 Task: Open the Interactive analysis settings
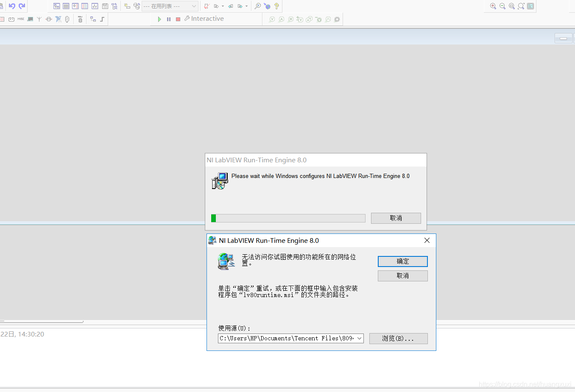pyautogui.click(x=204, y=19)
